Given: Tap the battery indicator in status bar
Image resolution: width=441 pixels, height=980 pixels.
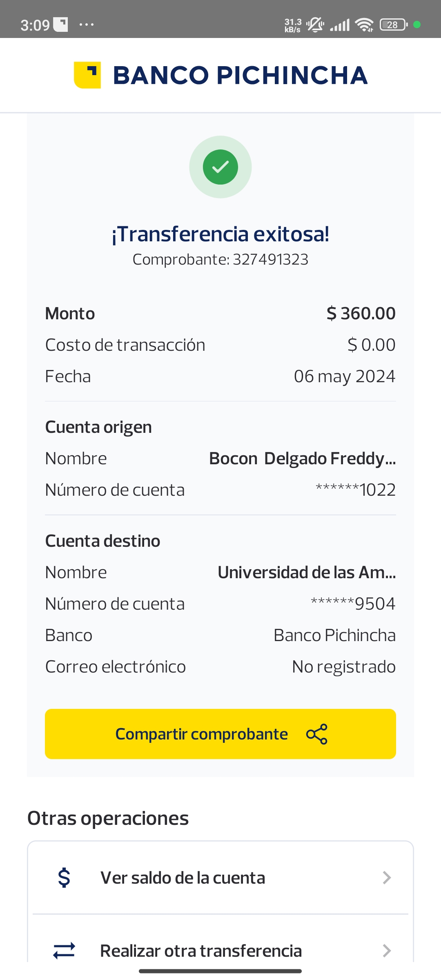Looking at the screenshot, I should pos(394,25).
